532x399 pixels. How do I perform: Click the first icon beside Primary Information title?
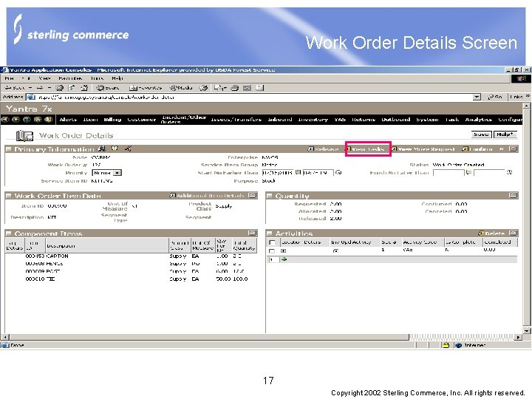pos(101,149)
